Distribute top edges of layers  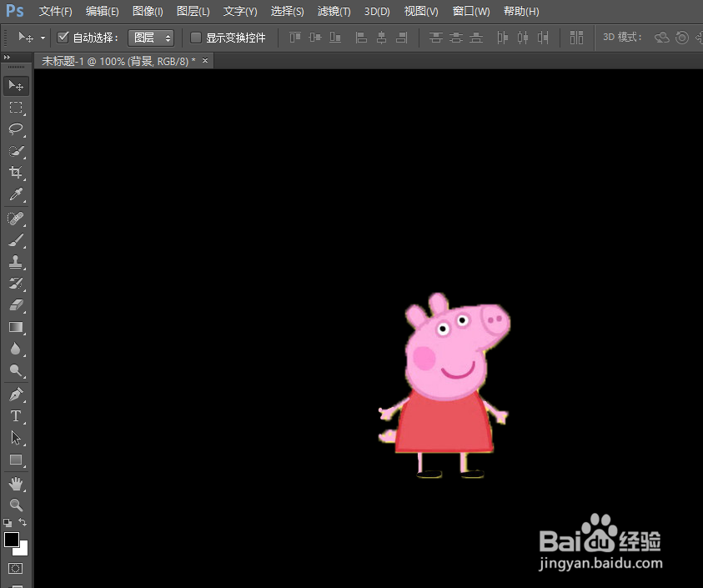(436, 38)
